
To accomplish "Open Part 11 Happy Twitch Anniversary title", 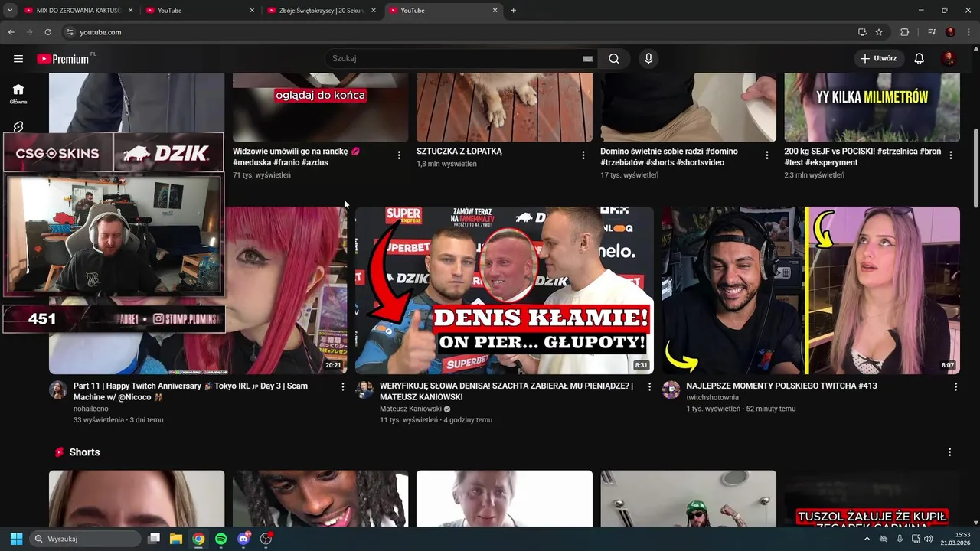I will coord(191,392).
